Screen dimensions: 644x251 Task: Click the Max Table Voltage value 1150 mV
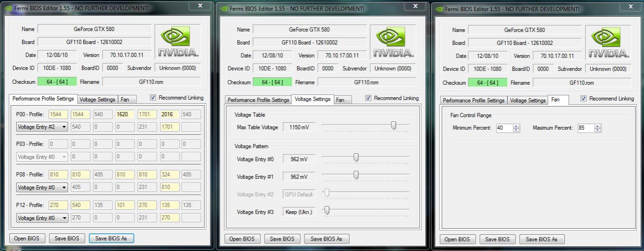299,127
